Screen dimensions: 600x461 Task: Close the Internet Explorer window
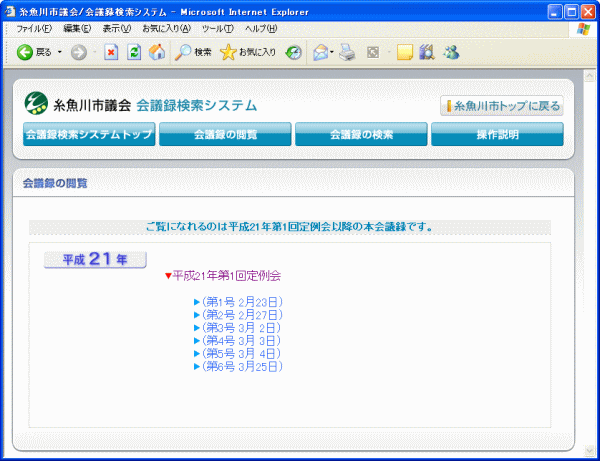(588, 12)
